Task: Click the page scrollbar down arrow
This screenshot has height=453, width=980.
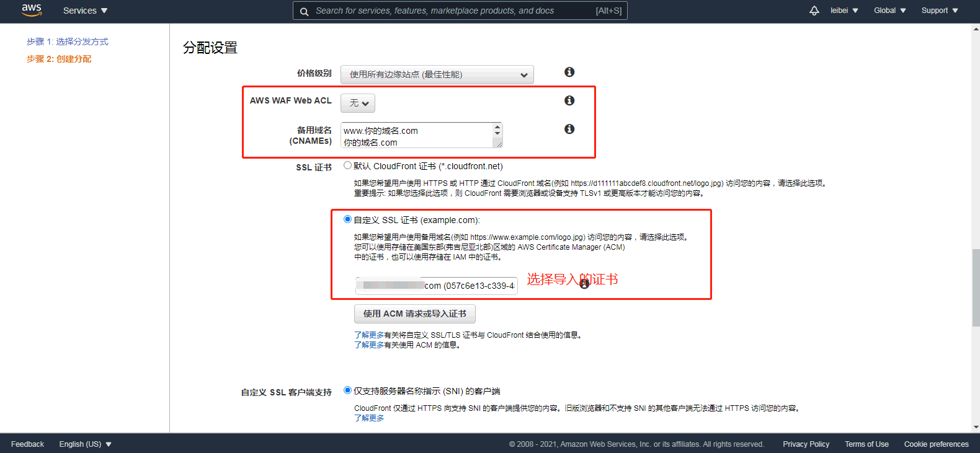Action: tap(976, 427)
